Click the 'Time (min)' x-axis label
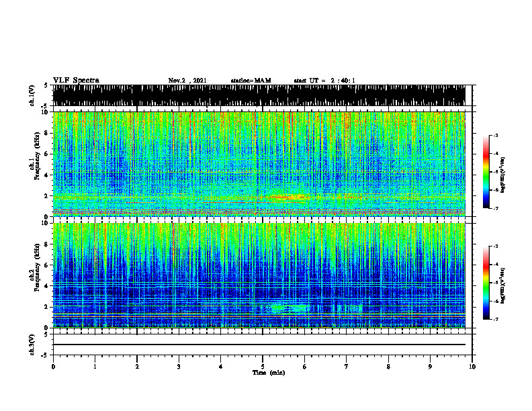Image resolution: width=532 pixels, height=411 pixels. click(269, 373)
